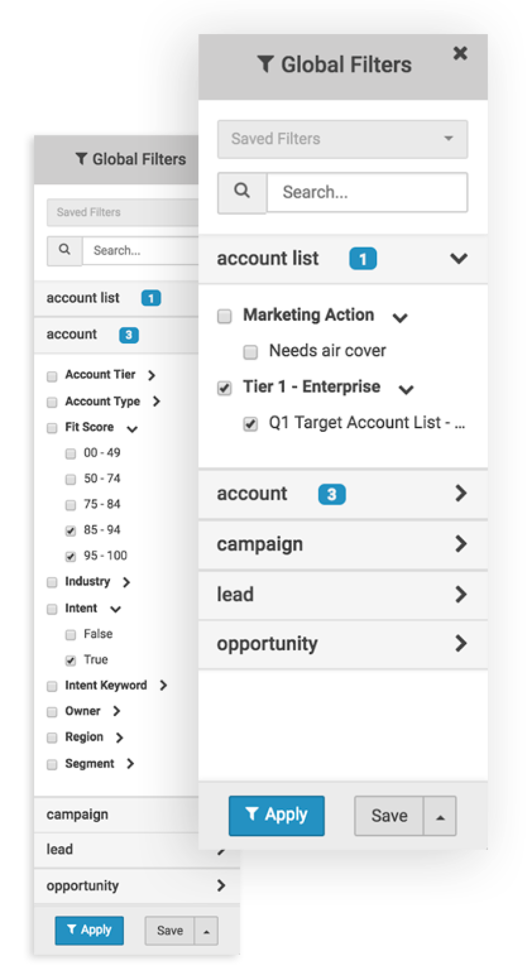Expand the Account Tier filter

[x=152, y=375]
